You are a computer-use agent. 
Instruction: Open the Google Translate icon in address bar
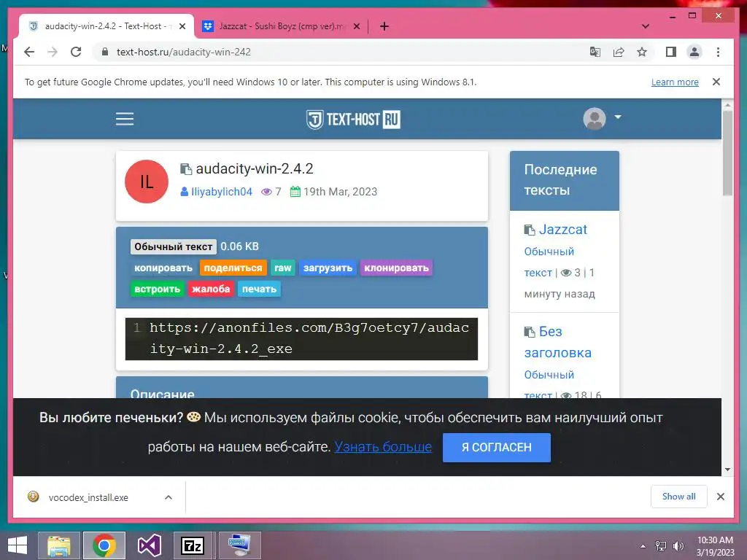click(595, 52)
